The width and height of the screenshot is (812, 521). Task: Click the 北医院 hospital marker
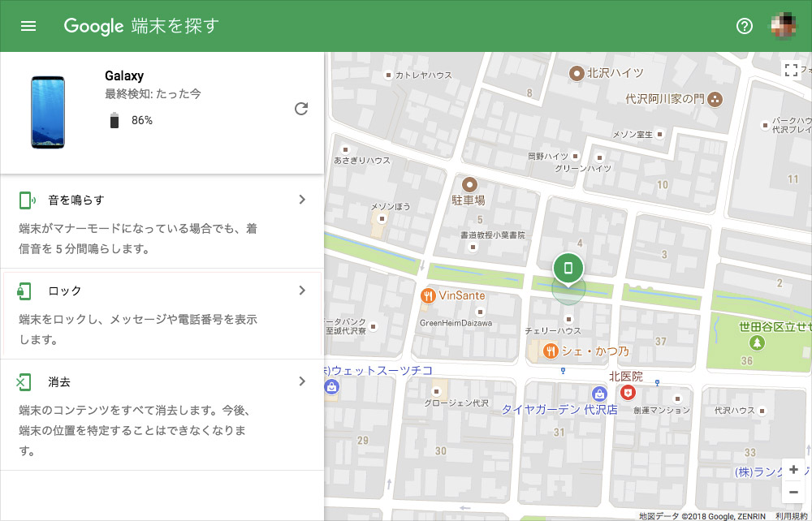[x=628, y=393]
